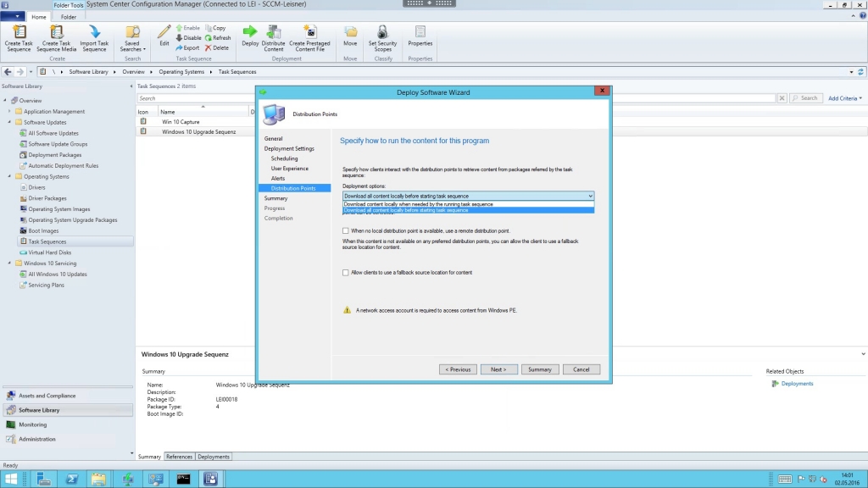Go to Alerts wizard step
Image resolution: width=868 pixels, height=488 pixels.
point(278,178)
